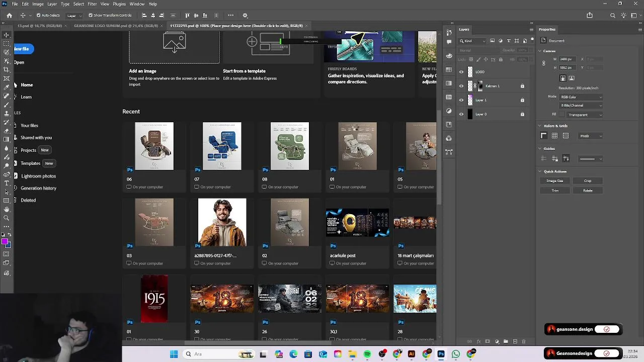Pick the Horizontal Type tool
Image resolution: width=644 pixels, height=362 pixels.
[7, 183]
